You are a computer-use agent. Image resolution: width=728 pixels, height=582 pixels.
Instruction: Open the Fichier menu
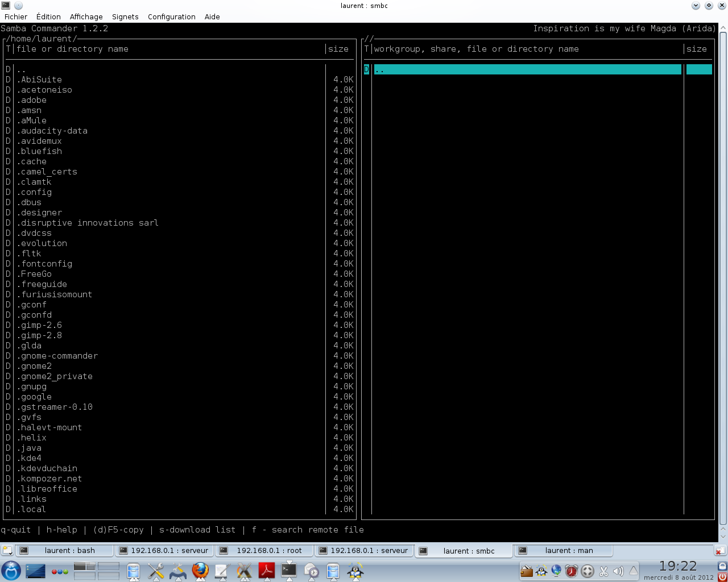16,16
